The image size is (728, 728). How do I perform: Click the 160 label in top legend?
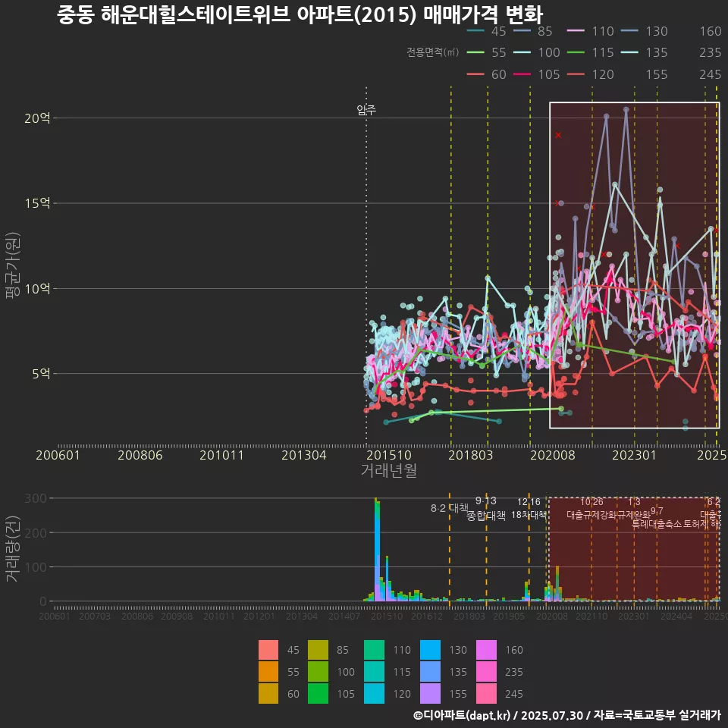pos(711,31)
